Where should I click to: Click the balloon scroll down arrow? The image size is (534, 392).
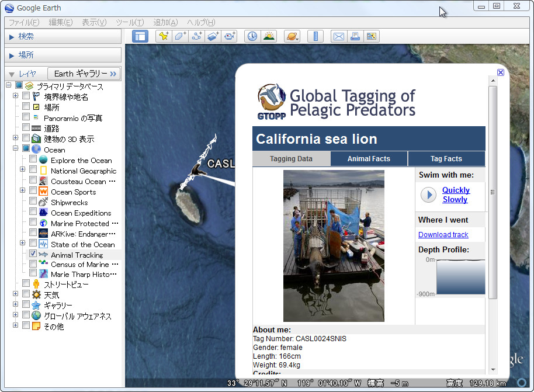click(493, 370)
